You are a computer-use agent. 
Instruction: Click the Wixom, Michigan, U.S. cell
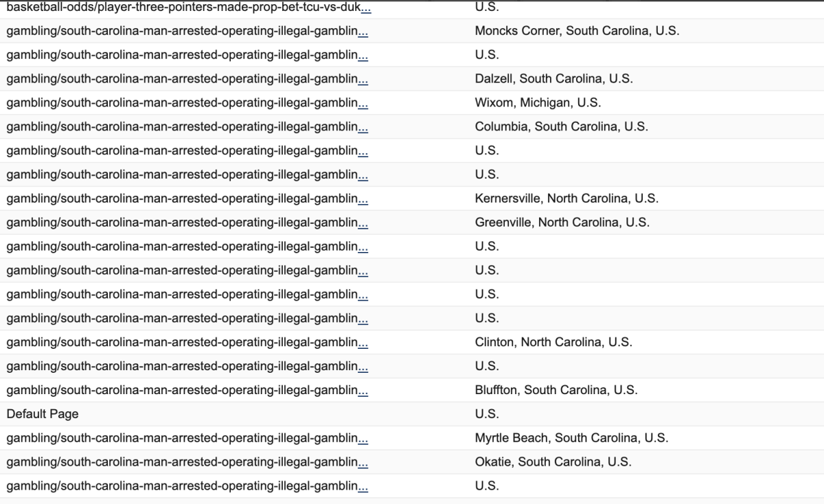click(x=538, y=103)
